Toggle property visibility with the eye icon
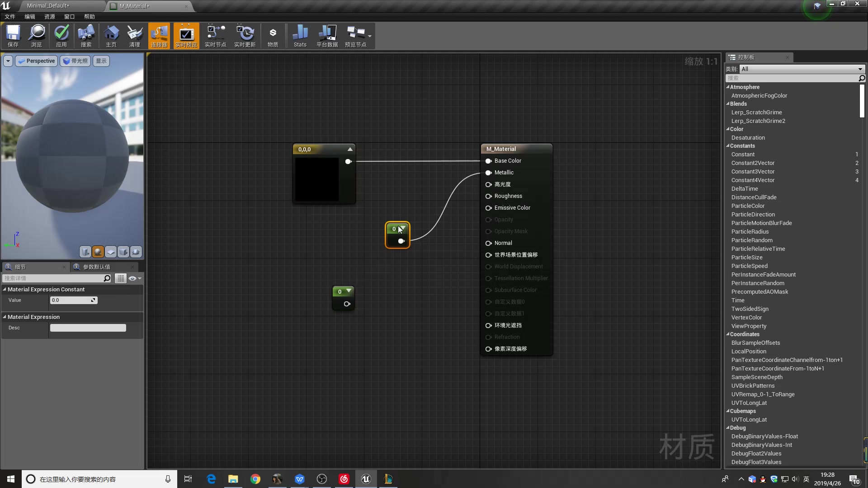 [132, 278]
